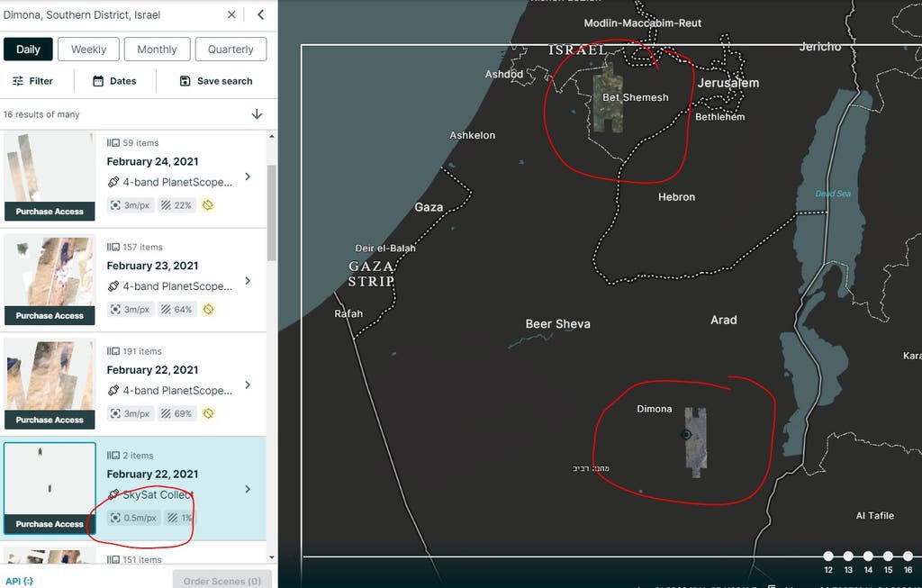Click the results list scrollbar thumb
Viewport: 922px width, 588px height.
point(271,213)
